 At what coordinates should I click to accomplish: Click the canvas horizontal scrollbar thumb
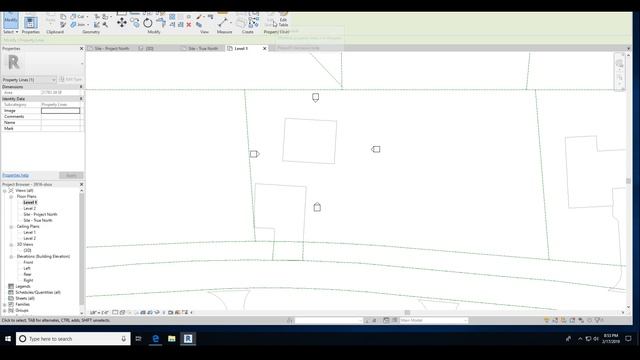tap(407, 313)
